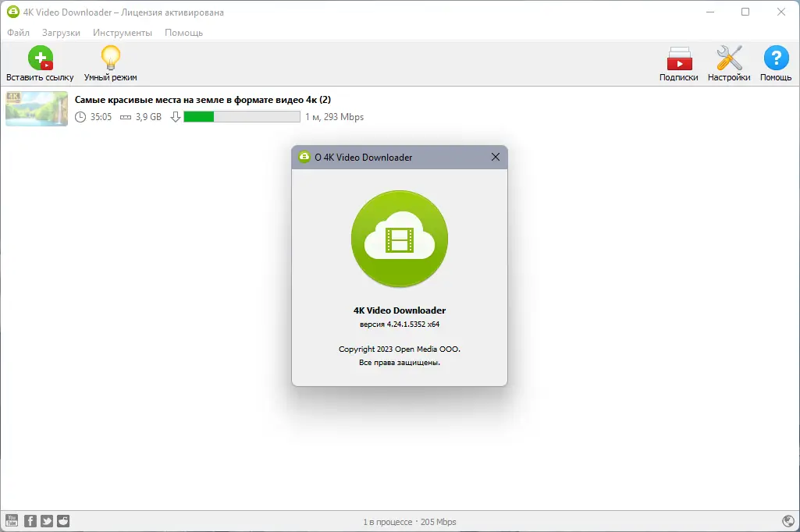800x532 pixels.
Task: Open the Файл menu
Action: [x=19, y=33]
